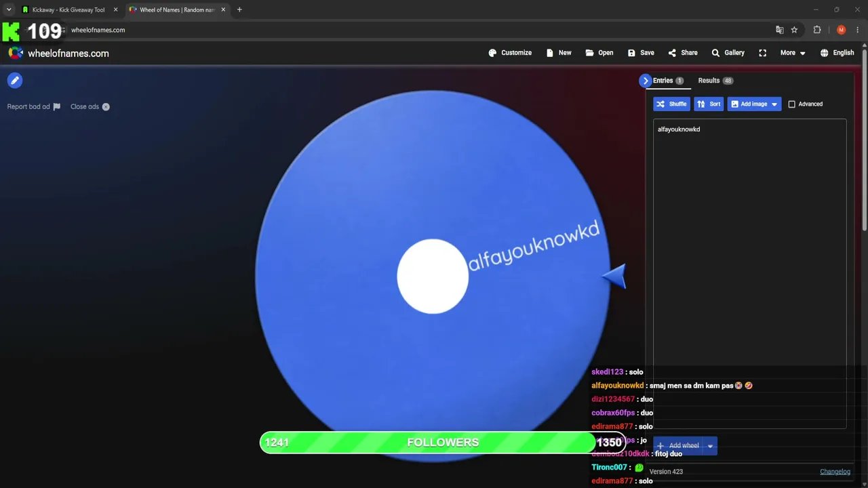The width and height of the screenshot is (868, 488).
Task: Click into the entries text box
Action: pyautogui.click(x=749, y=274)
